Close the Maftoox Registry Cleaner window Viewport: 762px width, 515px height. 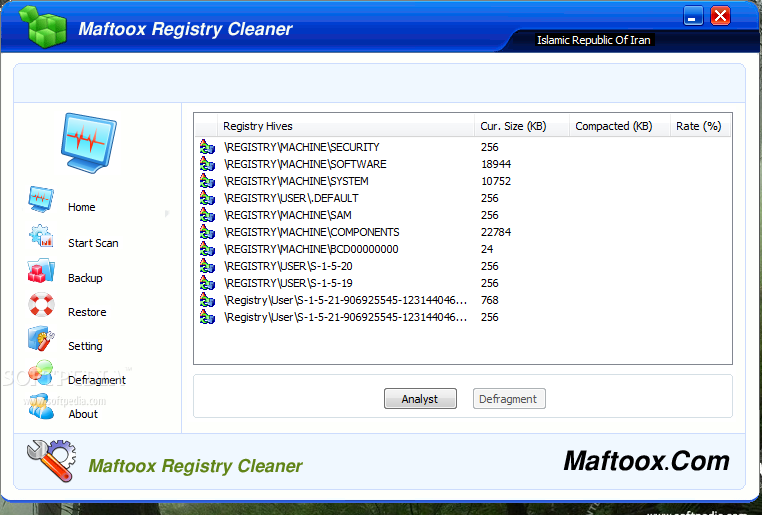[721, 16]
